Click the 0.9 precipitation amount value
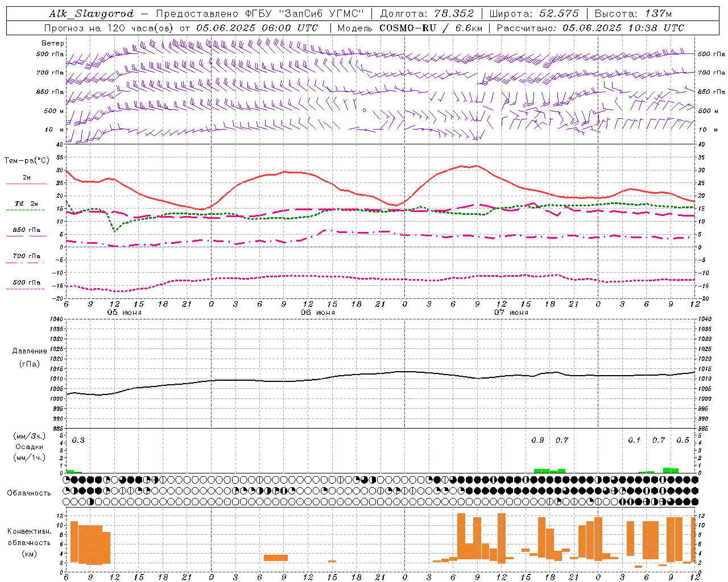Image resolution: width=728 pixels, height=582 pixels. [537, 440]
